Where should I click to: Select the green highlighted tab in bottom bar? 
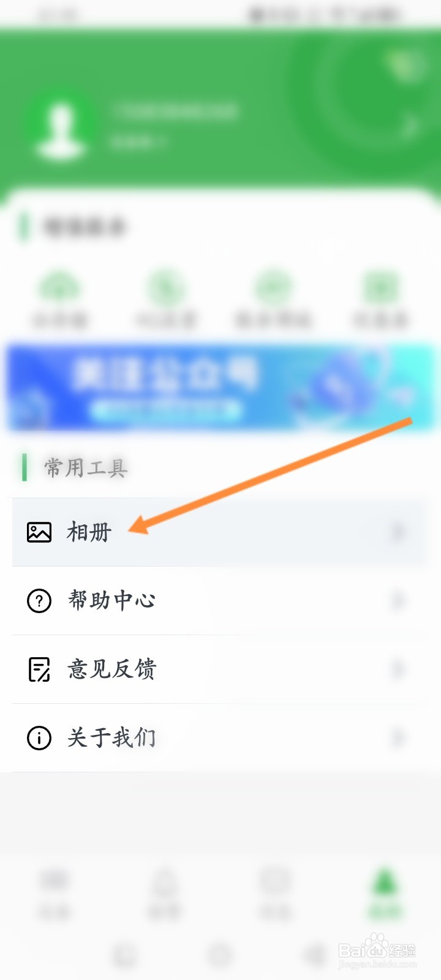point(385,893)
